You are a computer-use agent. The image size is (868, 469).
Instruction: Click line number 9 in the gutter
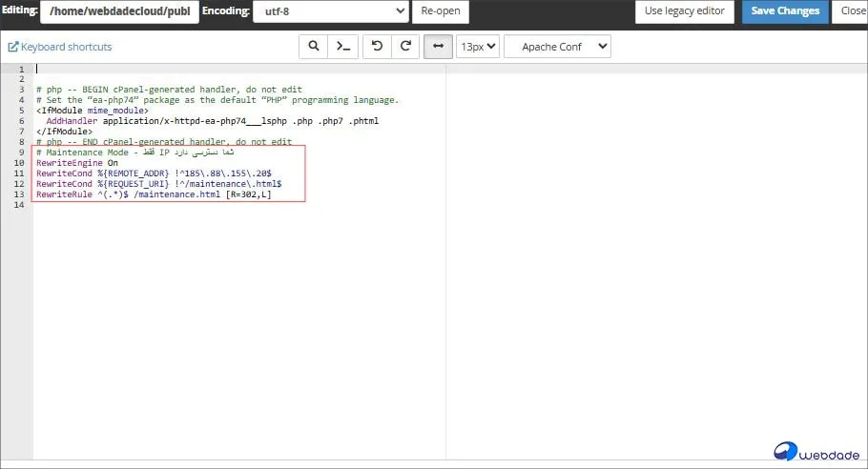coord(21,153)
